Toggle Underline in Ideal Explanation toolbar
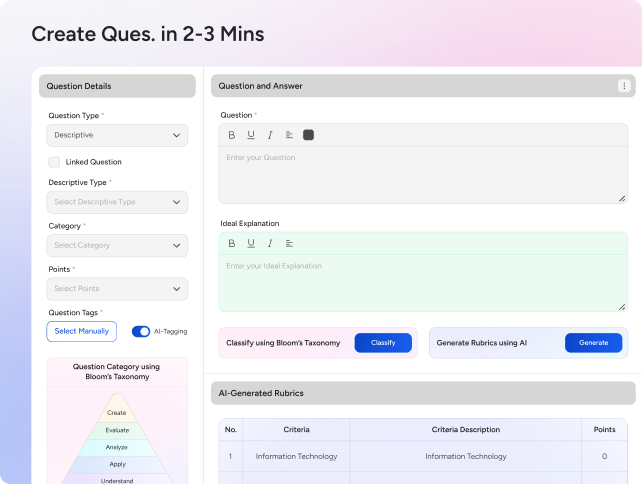Viewport: 642px width, 484px height. click(251, 243)
